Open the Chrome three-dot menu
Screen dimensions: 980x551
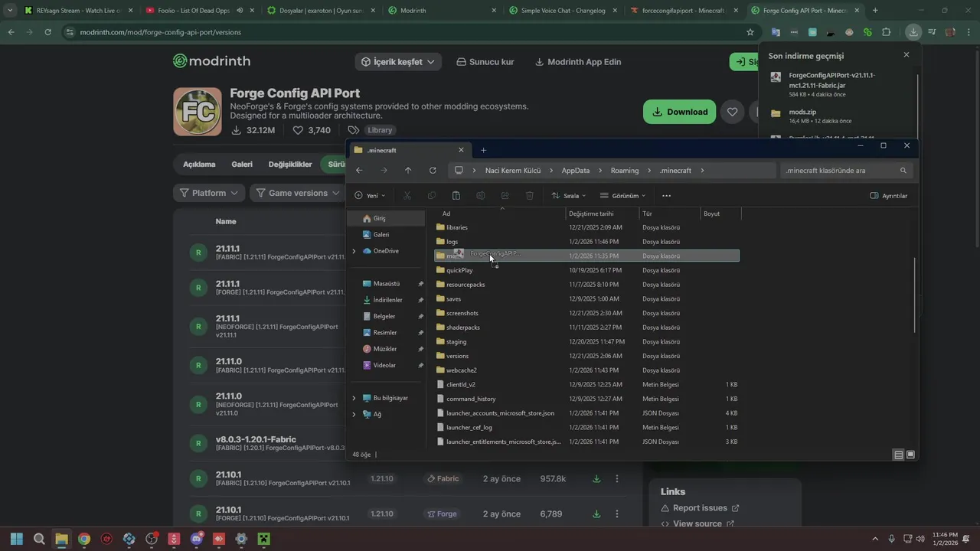point(968,32)
